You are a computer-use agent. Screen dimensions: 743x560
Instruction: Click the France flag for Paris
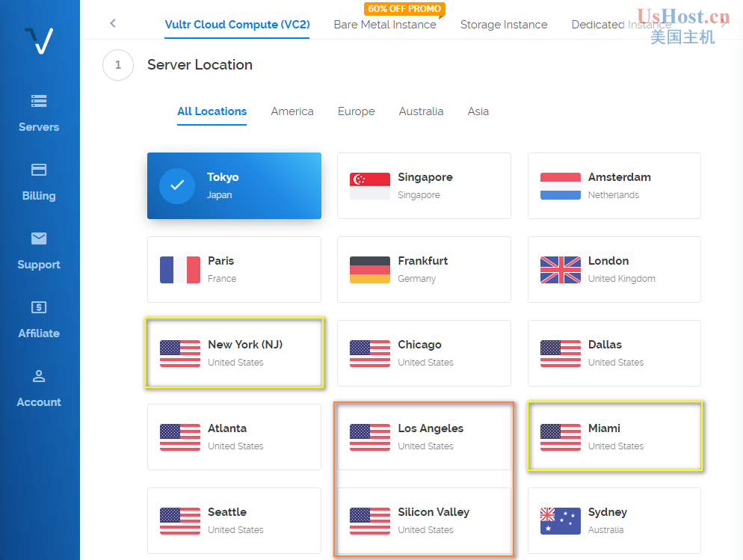pyautogui.click(x=180, y=270)
